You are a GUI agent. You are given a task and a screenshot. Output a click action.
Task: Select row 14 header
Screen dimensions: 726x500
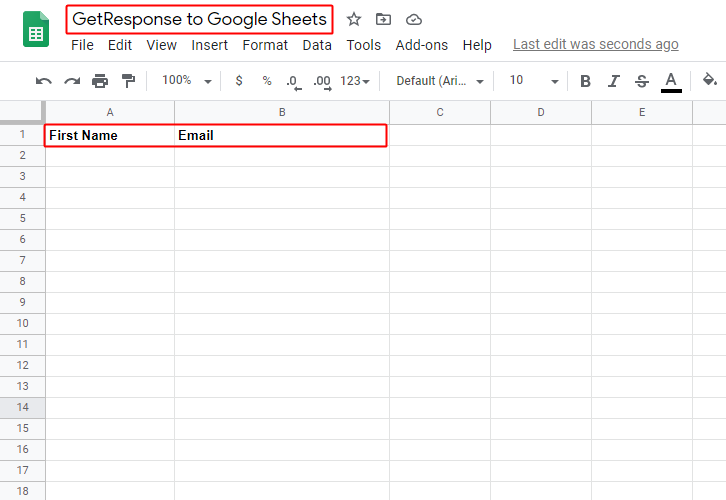pyautogui.click(x=22, y=407)
